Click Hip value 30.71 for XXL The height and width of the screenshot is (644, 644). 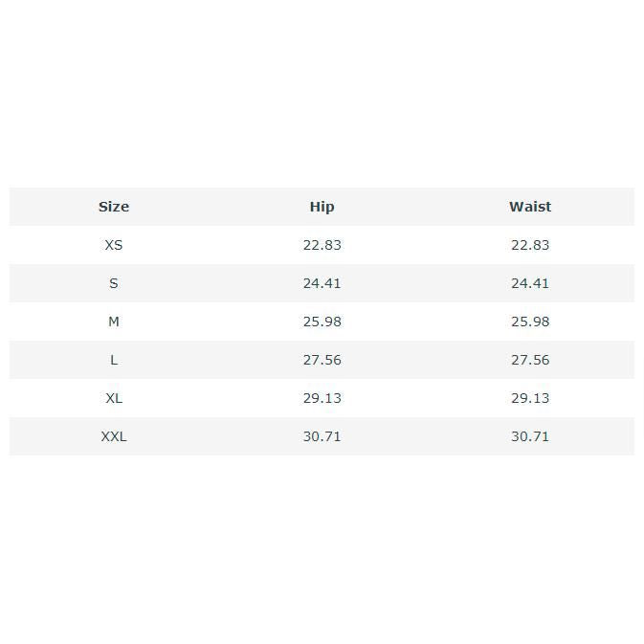[x=322, y=436]
